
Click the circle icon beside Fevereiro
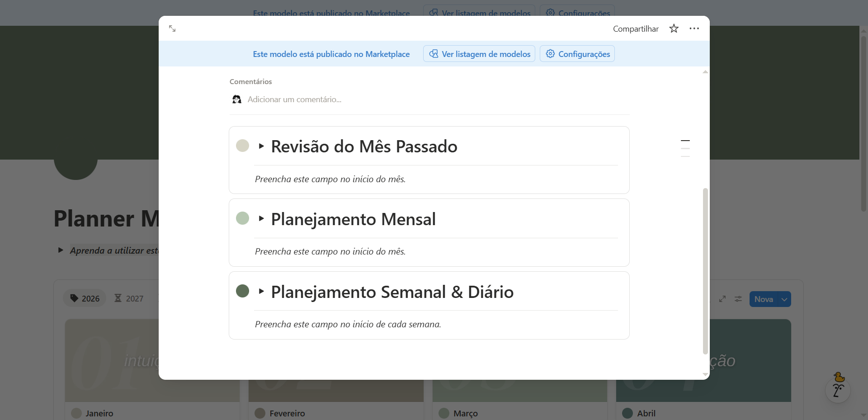point(260,413)
